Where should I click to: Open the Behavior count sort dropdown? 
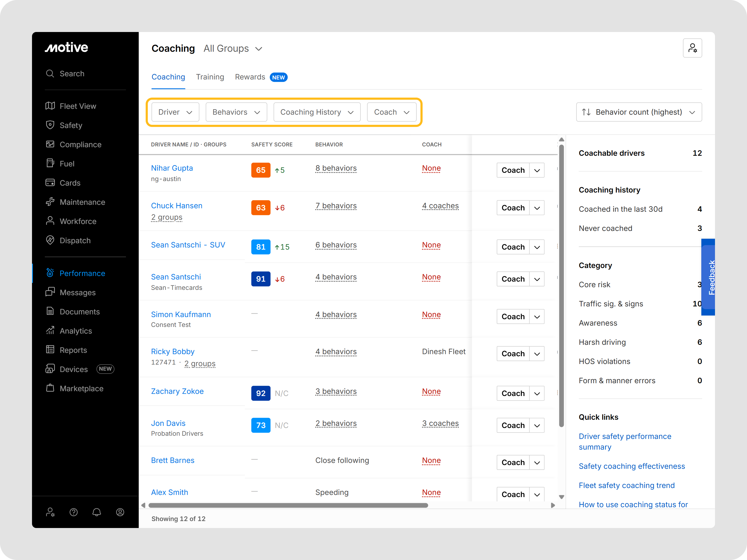(639, 112)
